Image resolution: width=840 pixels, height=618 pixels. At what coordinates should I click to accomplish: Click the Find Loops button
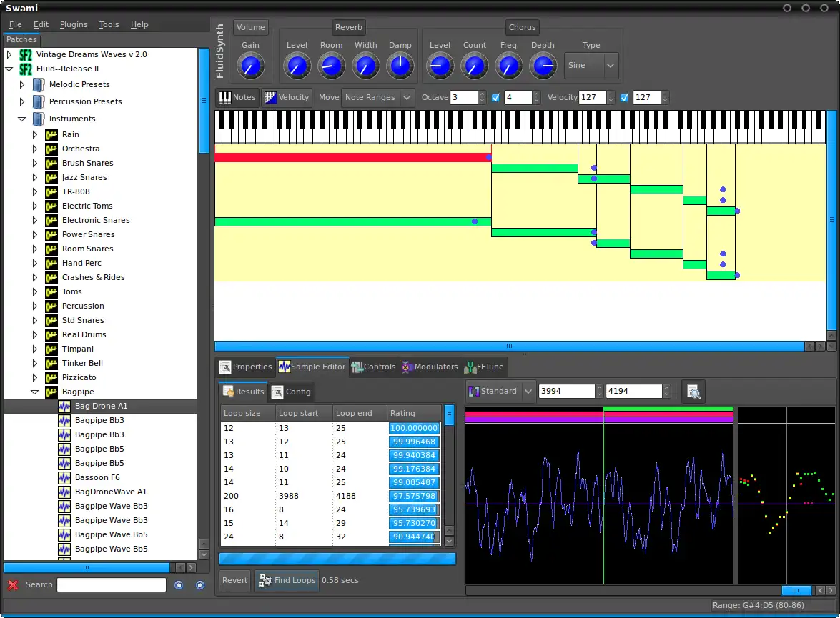point(287,581)
